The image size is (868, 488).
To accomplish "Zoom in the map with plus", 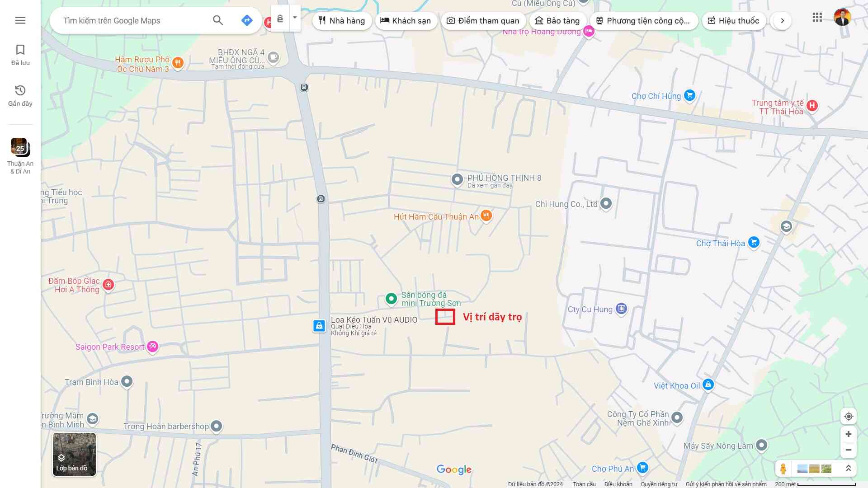I will (849, 434).
